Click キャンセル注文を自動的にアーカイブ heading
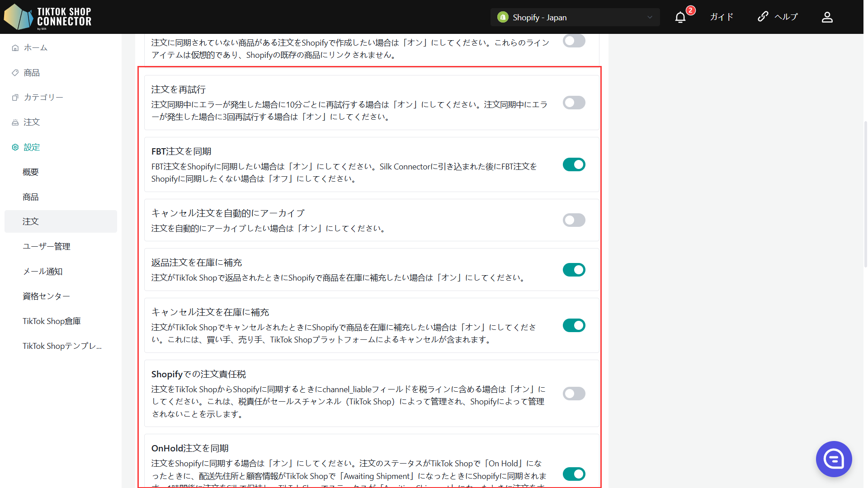Image resolution: width=868 pixels, height=488 pixels. (228, 213)
